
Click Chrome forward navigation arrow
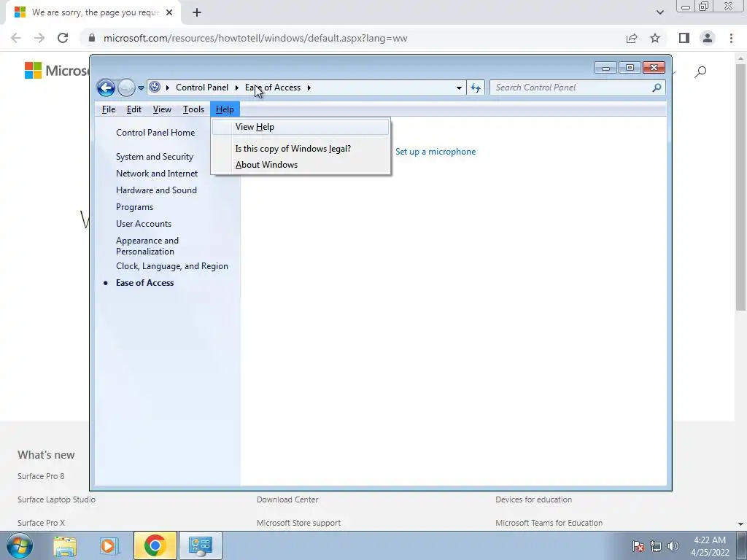coord(39,38)
